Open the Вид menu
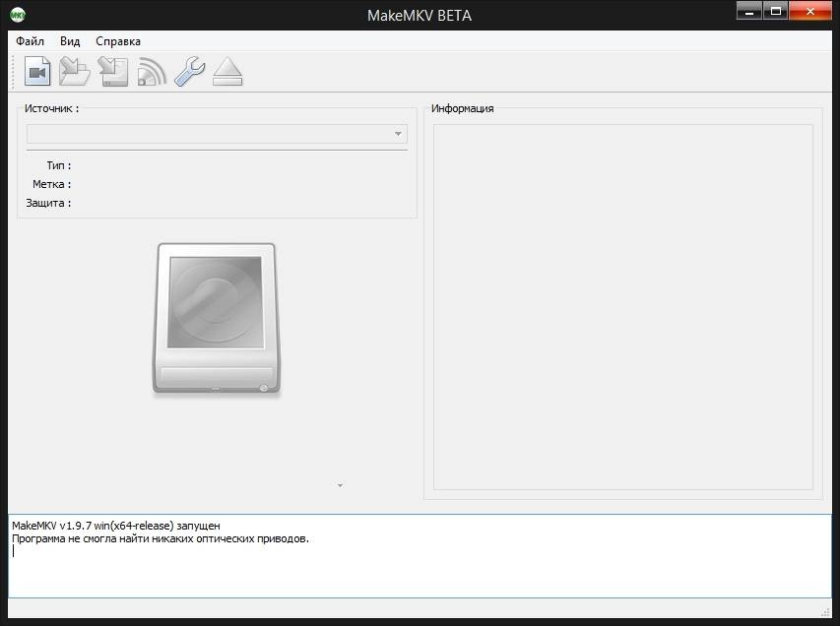Viewport: 840px width, 626px height. point(70,41)
